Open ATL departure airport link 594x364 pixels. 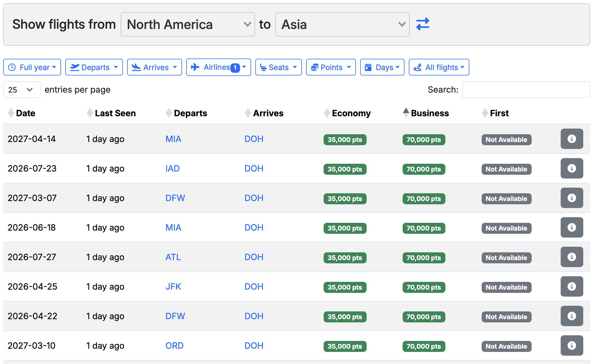coord(173,257)
